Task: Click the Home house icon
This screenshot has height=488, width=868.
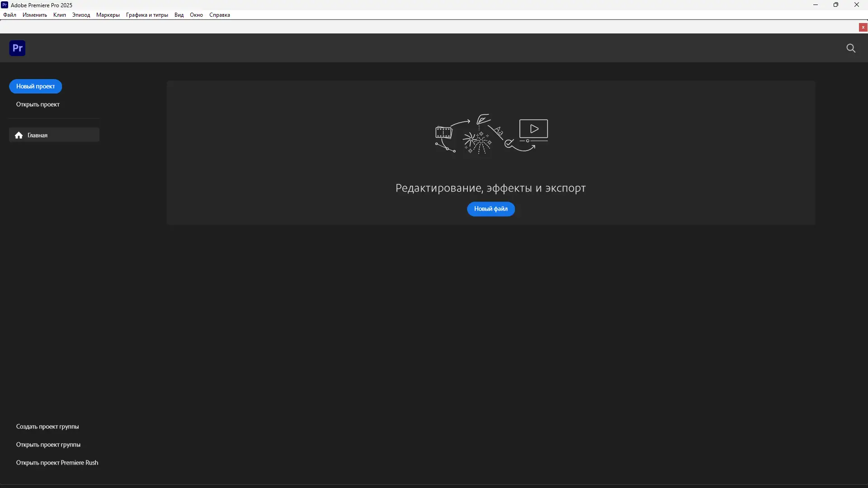Action: [x=19, y=135]
